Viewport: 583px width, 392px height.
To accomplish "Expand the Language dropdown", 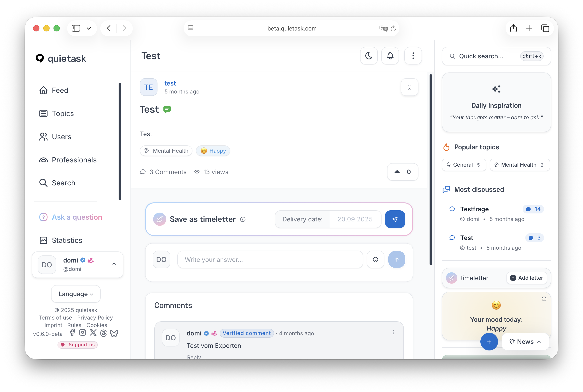I will pos(76,294).
